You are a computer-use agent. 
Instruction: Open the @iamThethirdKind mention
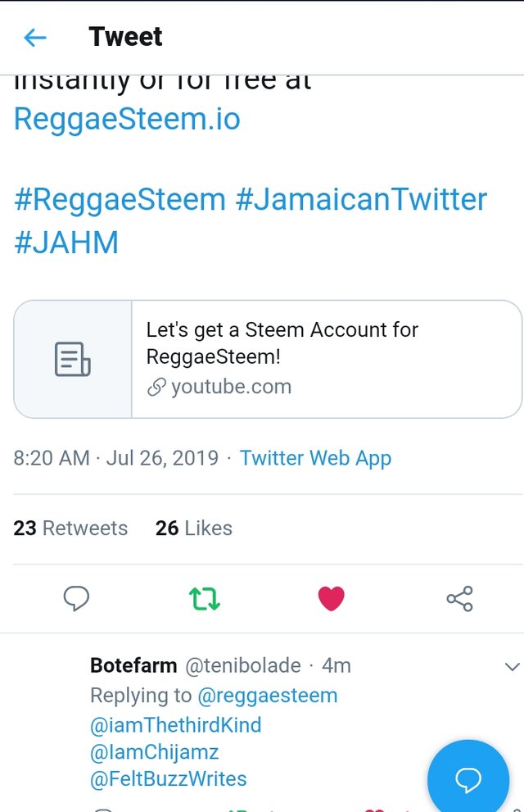pyautogui.click(x=176, y=725)
